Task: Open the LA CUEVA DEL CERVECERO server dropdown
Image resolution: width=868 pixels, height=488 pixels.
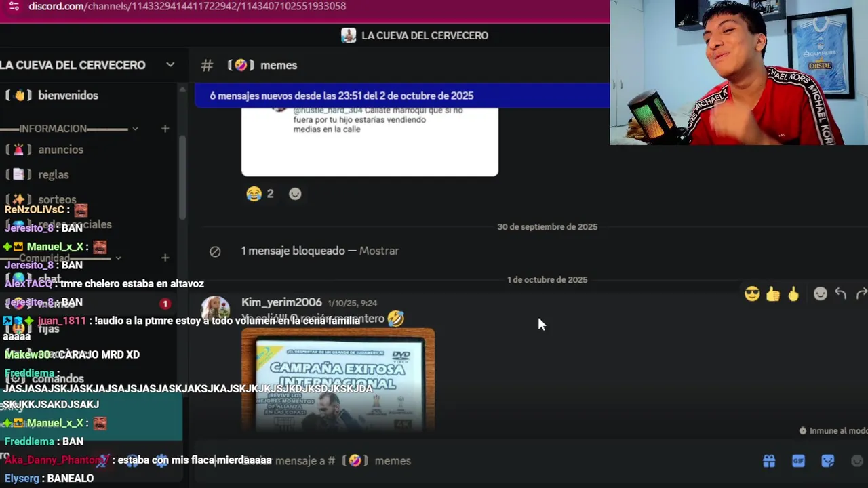Action: click(170, 65)
